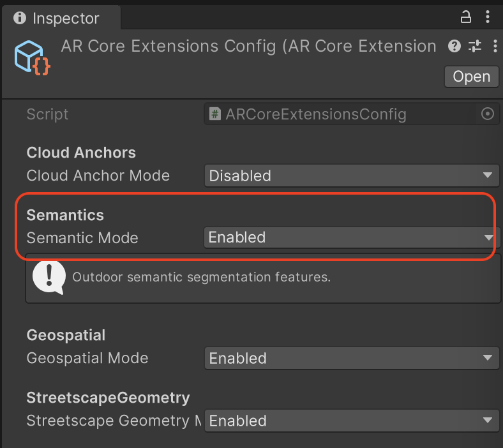Click the Script object picker circle
This screenshot has height=448, width=503.
click(x=488, y=114)
